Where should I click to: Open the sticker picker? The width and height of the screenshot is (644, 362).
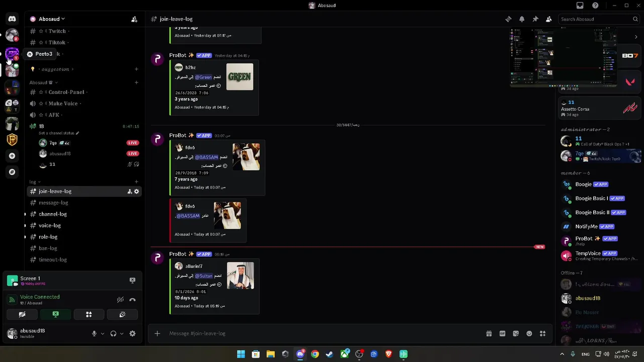pyautogui.click(x=516, y=333)
